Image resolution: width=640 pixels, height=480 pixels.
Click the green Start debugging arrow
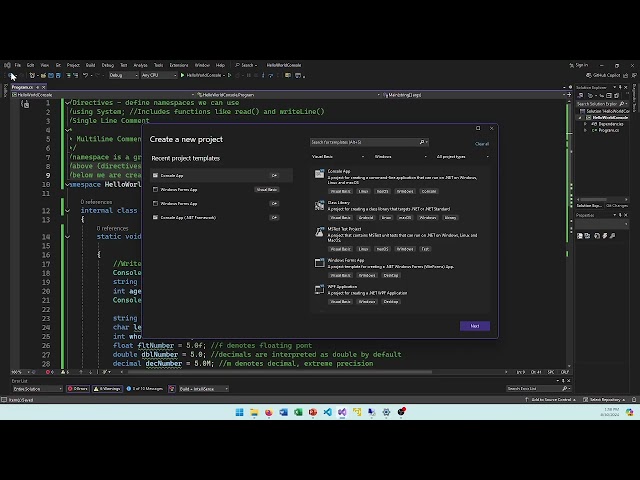click(x=182, y=75)
